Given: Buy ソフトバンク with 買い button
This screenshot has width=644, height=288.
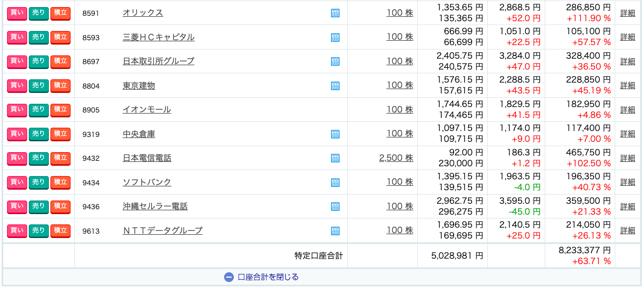Looking at the screenshot, I should [17, 182].
